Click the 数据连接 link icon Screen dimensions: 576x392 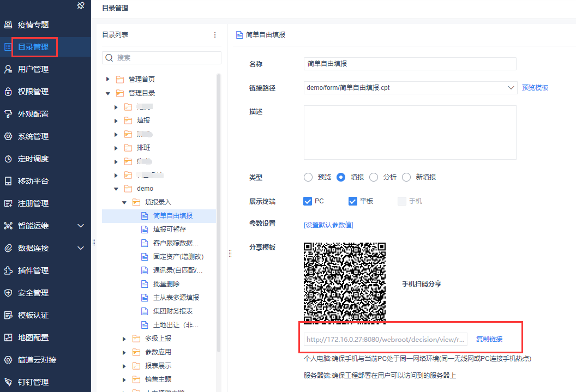pyautogui.click(x=8, y=248)
